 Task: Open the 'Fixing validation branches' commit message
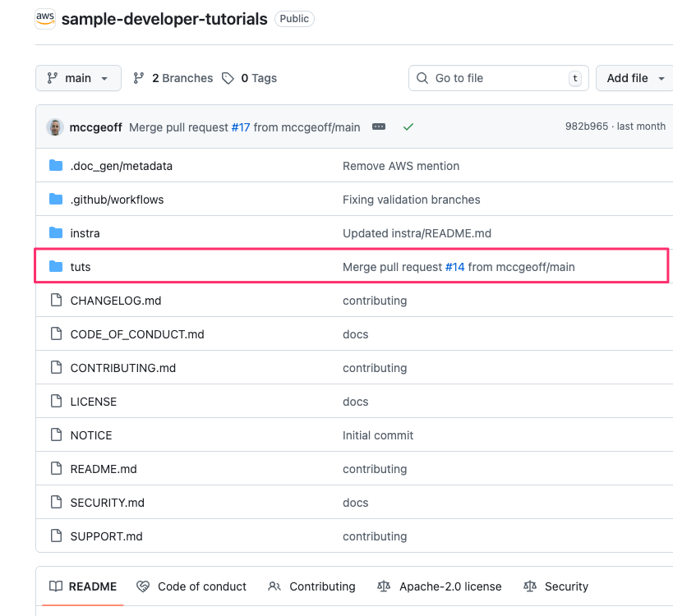point(411,200)
